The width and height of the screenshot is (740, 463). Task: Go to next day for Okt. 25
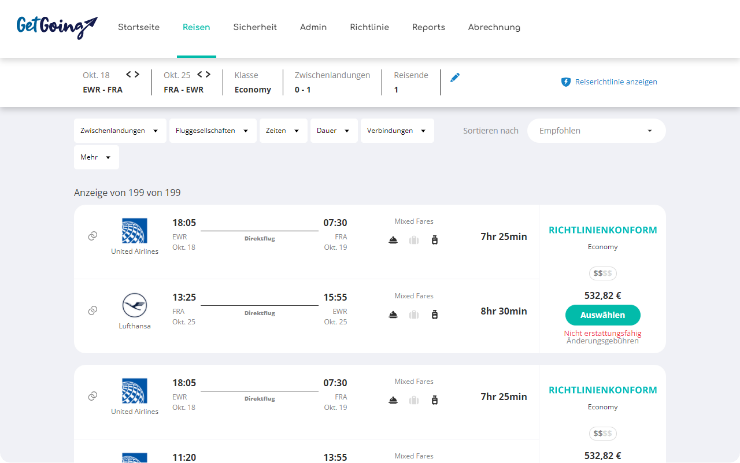pos(208,75)
